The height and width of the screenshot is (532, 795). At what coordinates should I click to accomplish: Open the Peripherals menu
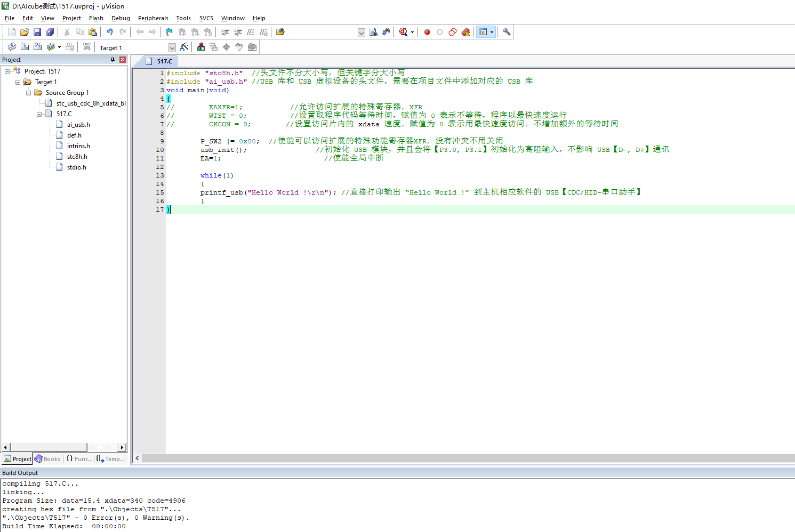click(x=153, y=18)
